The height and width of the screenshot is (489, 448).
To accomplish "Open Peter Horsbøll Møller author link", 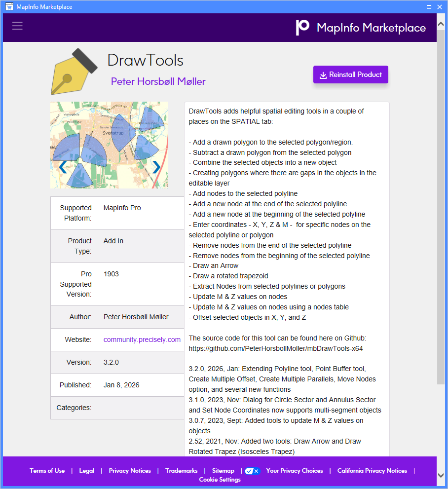I will coord(158,81).
